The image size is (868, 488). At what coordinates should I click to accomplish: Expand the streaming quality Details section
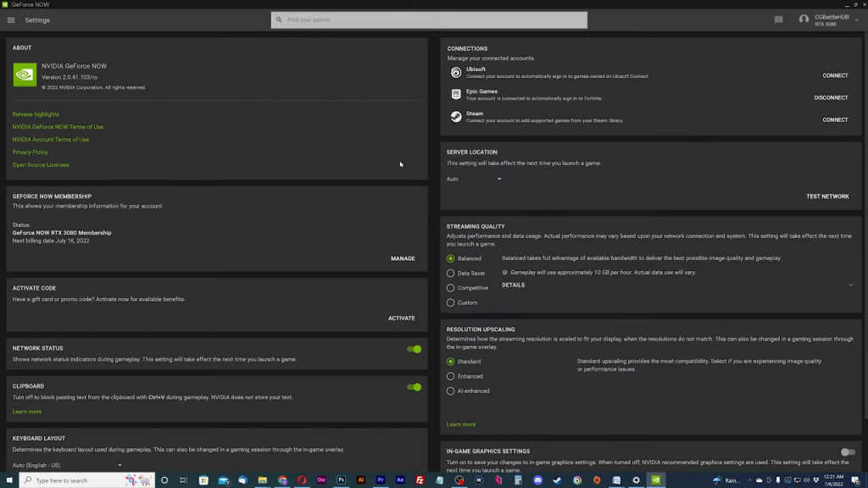click(850, 285)
